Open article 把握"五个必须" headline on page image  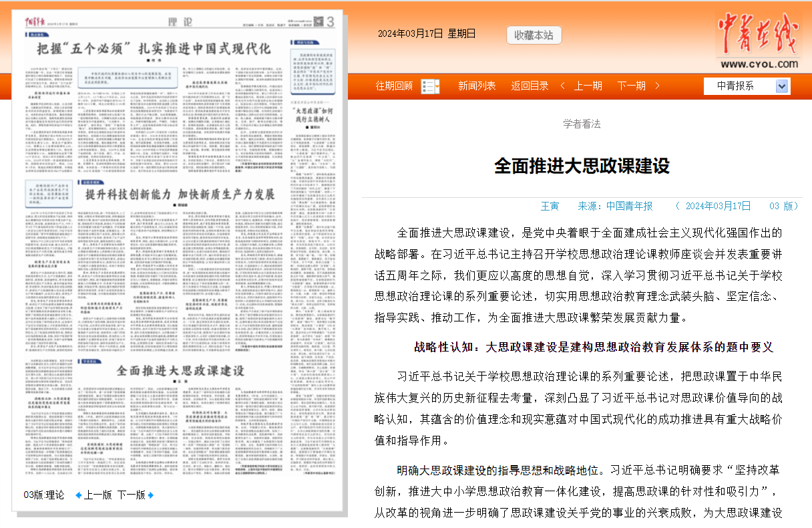pyautogui.click(x=154, y=49)
